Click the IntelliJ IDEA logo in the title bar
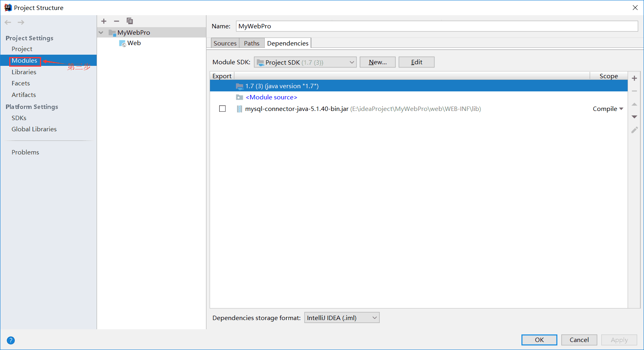Viewport: 644px width, 350px height. [8, 8]
